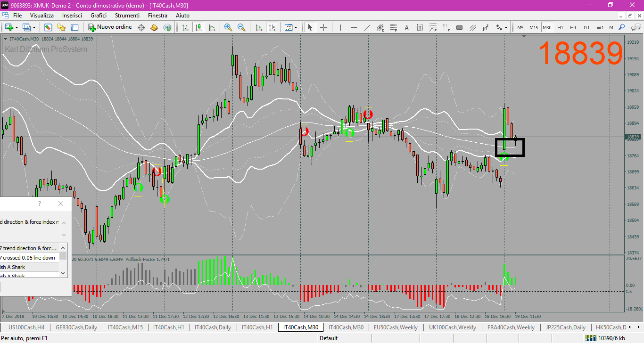
Task: Switch to line chart mode
Action: coord(212,27)
